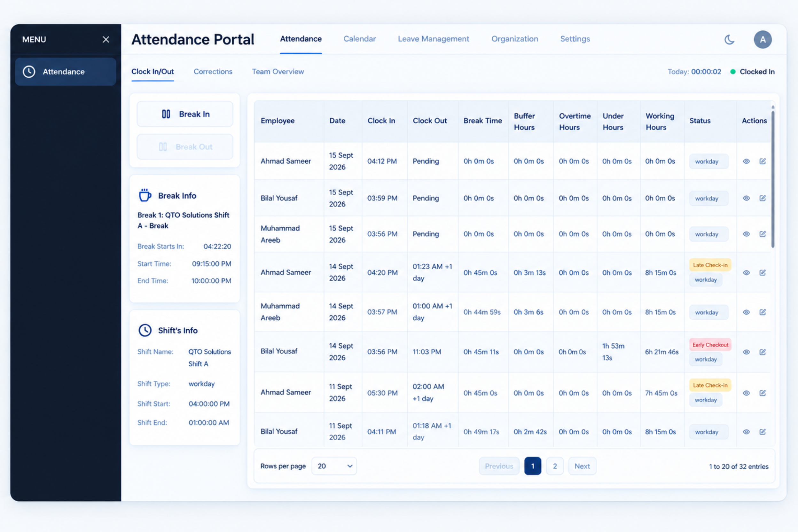The width and height of the screenshot is (798, 532).
Task: Switch to the Corrections sub-tab
Action: tap(213, 72)
